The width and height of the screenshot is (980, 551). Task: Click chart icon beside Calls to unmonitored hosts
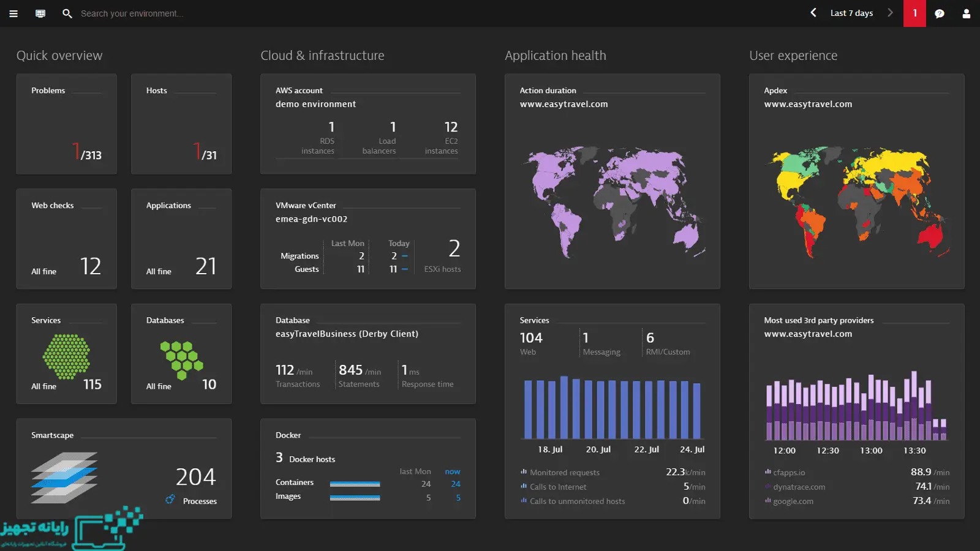[524, 500]
